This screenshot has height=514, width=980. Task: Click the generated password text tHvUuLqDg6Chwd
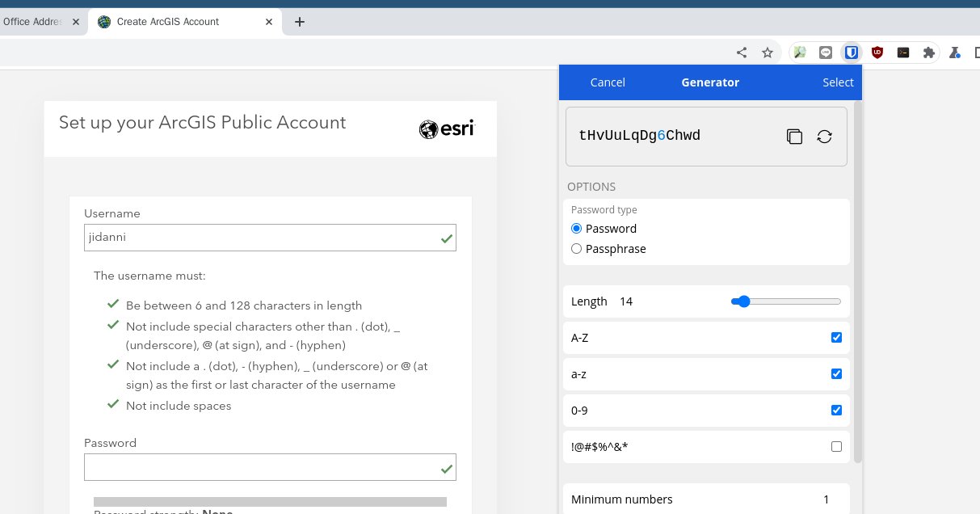pos(639,136)
